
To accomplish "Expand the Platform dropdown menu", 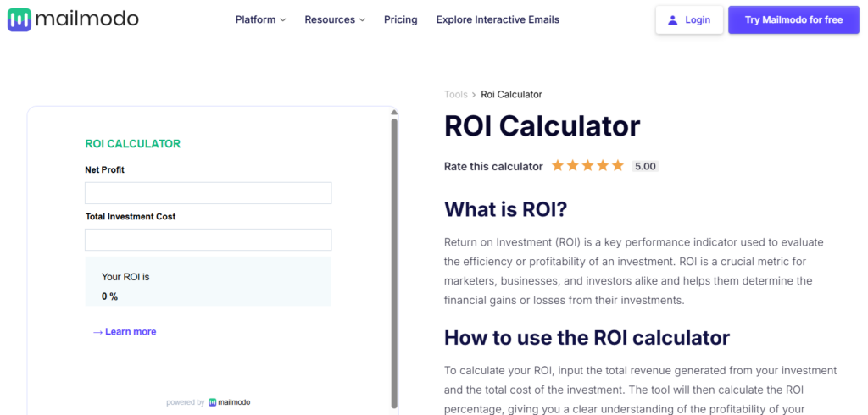I will [x=261, y=20].
